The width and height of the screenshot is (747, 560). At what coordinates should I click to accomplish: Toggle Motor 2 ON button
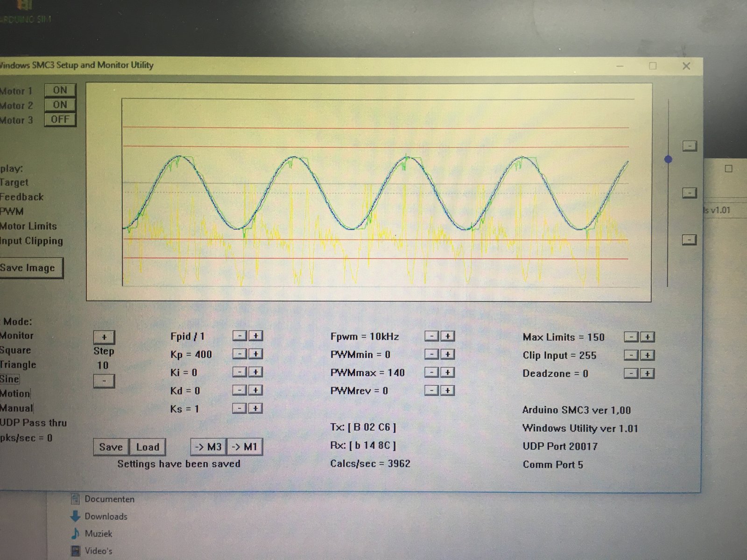pyautogui.click(x=60, y=105)
